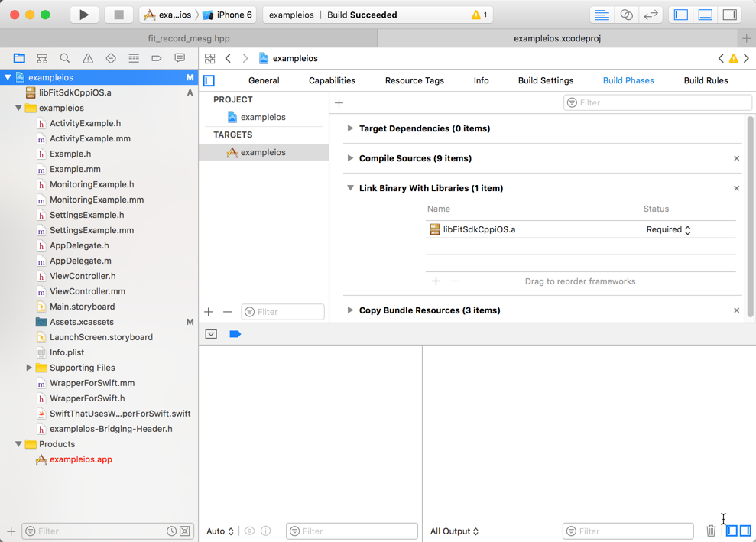Open the Symbol navigator
This screenshot has width=756, height=542.
(42, 58)
